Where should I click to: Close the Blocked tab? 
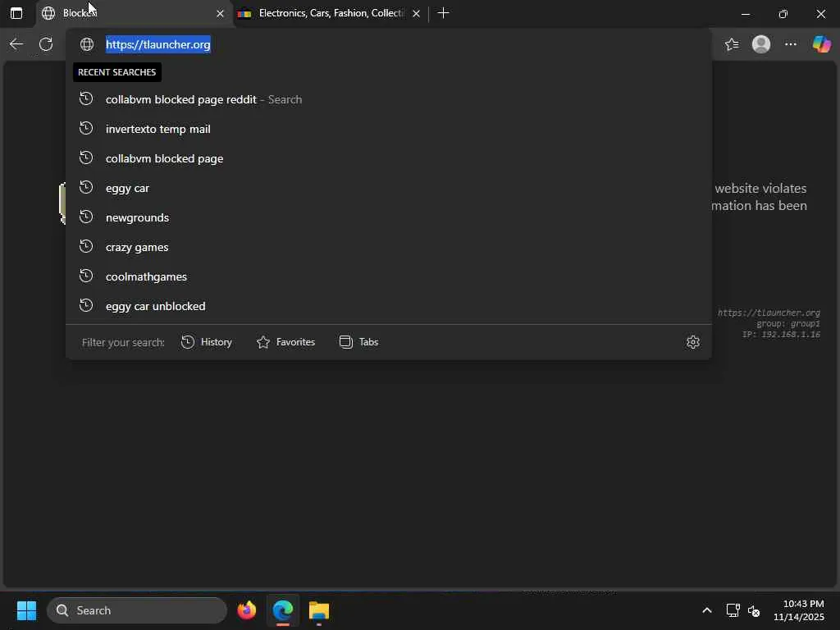(220, 13)
